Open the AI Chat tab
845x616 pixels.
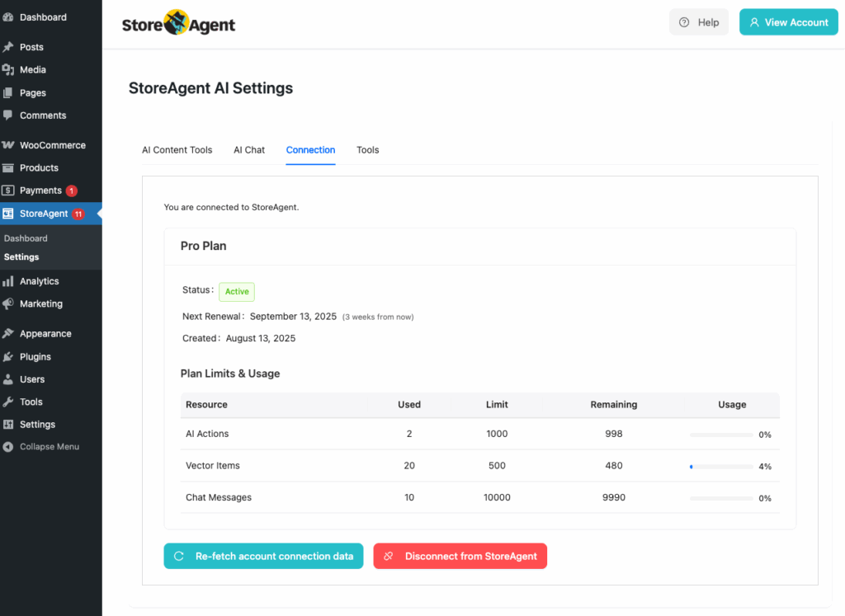(x=249, y=150)
